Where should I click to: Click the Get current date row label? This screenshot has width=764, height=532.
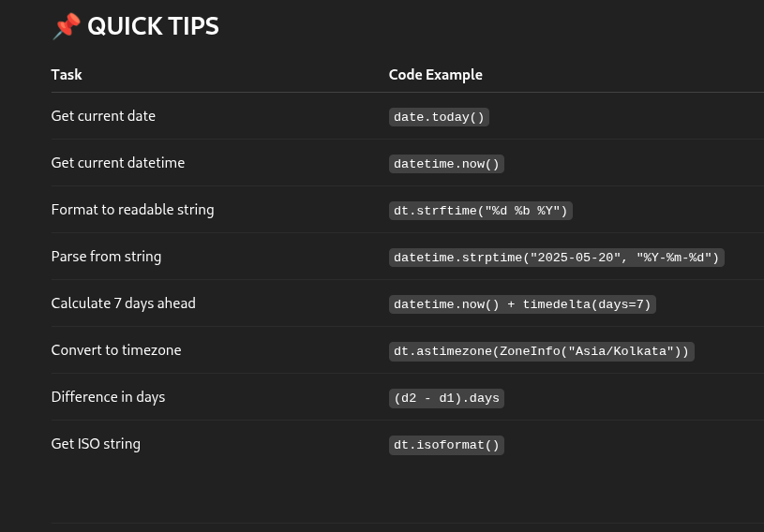(x=103, y=116)
